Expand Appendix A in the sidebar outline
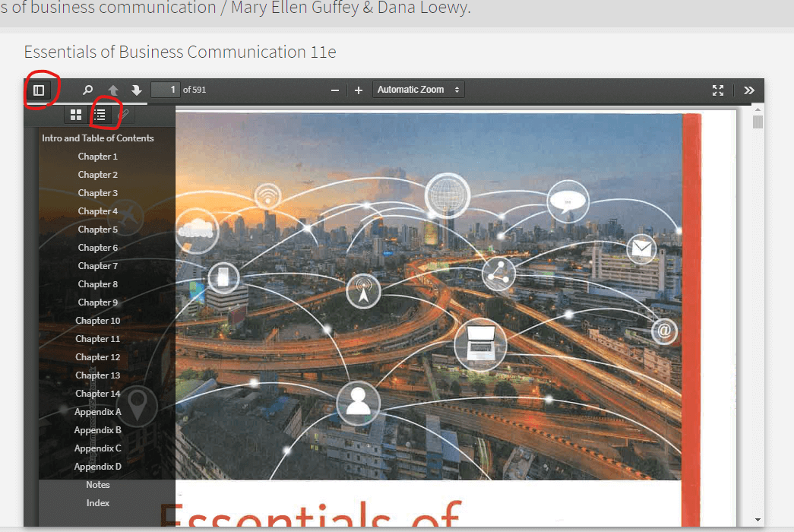The height and width of the screenshot is (532, 794). click(x=97, y=411)
